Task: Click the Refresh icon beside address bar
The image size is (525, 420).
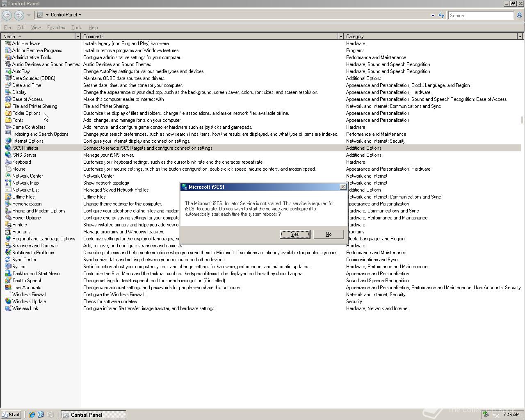Action: 441,15
